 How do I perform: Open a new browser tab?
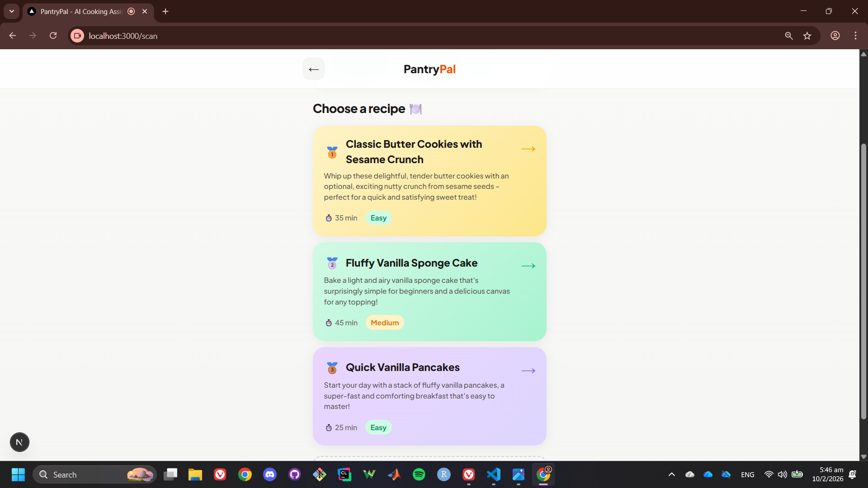coord(165,12)
